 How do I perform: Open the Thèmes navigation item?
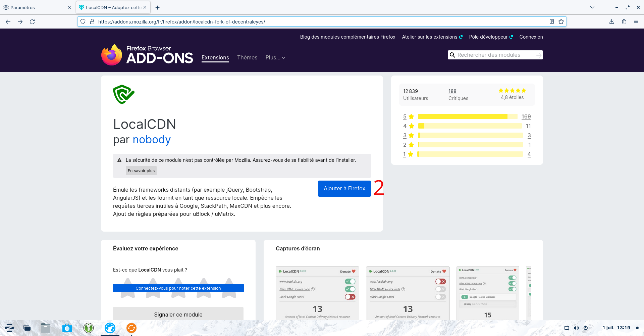[x=247, y=58]
